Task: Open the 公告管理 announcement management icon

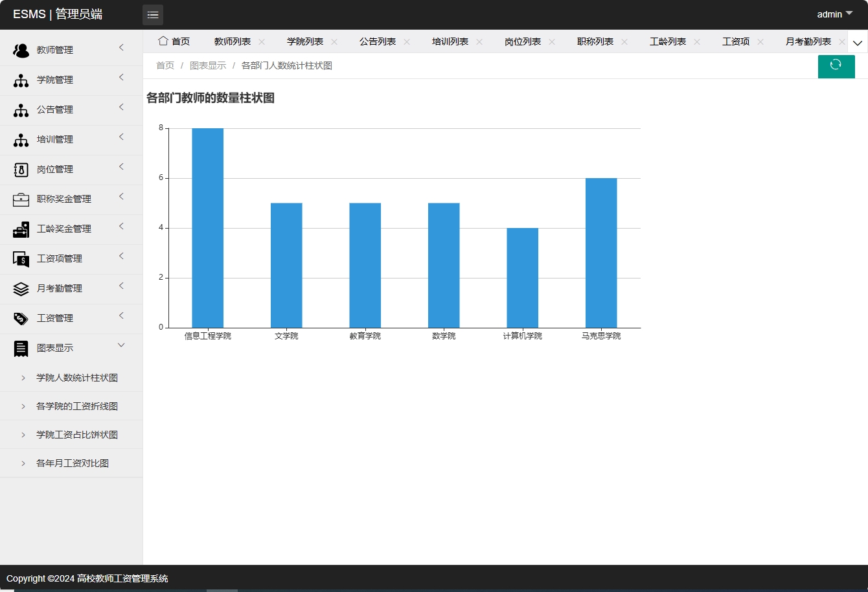Action: 21,109
